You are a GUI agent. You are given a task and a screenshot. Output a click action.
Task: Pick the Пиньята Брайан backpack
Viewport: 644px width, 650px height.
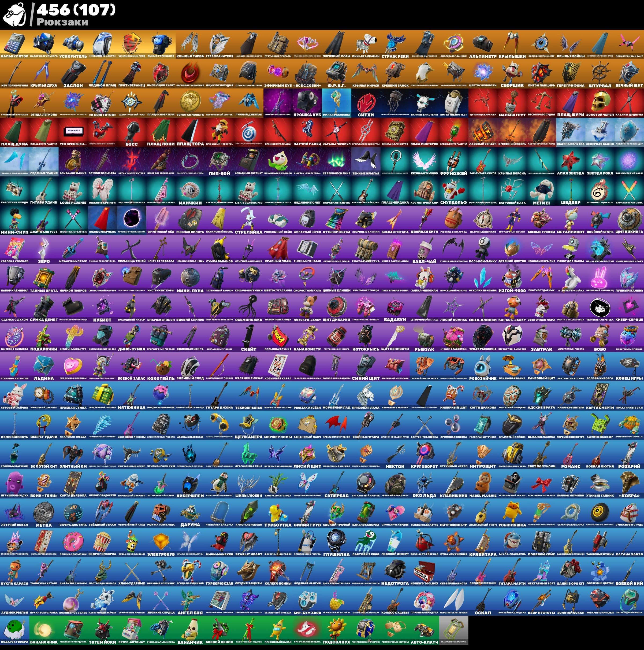pos(366,45)
